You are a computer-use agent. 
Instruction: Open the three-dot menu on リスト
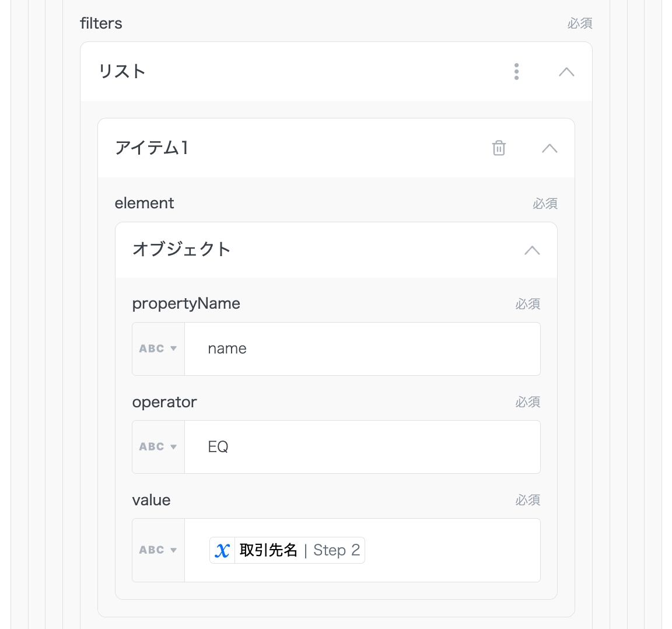(516, 72)
